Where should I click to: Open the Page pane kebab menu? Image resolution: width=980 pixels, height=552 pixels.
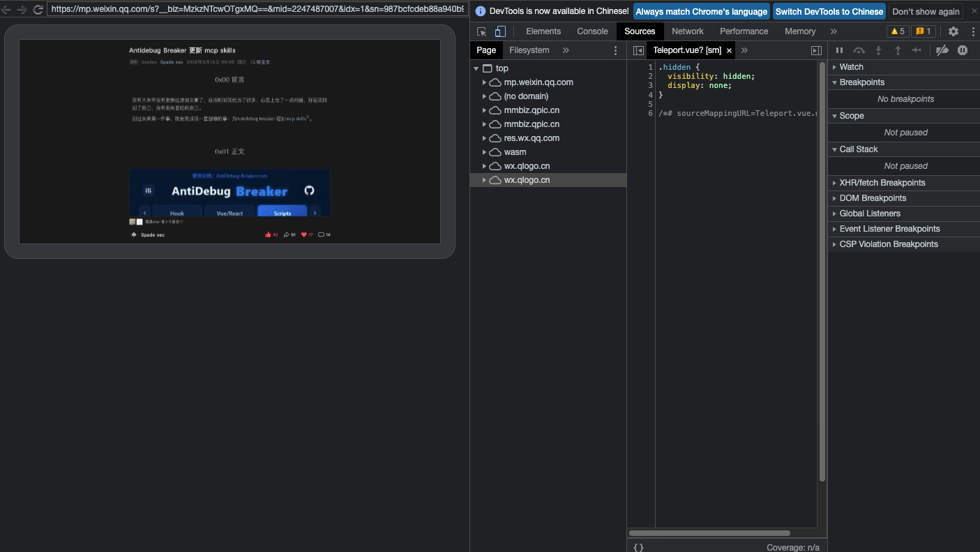[x=615, y=50]
